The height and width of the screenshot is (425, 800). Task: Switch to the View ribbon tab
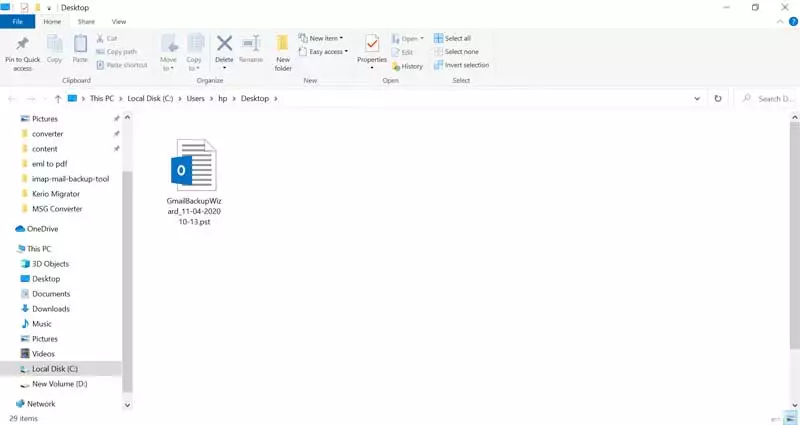tap(119, 21)
